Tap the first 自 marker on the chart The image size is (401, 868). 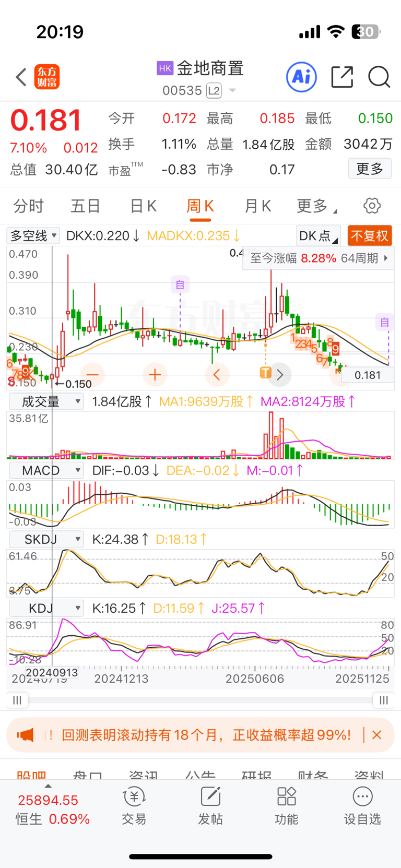point(180,284)
